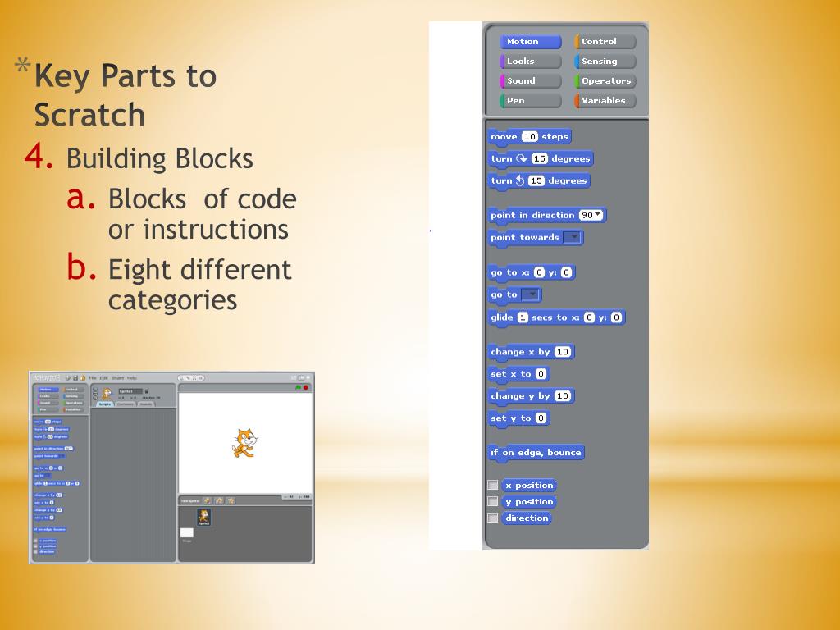
Task: Select Scripts tab in small Scratch window
Action: [x=105, y=404]
